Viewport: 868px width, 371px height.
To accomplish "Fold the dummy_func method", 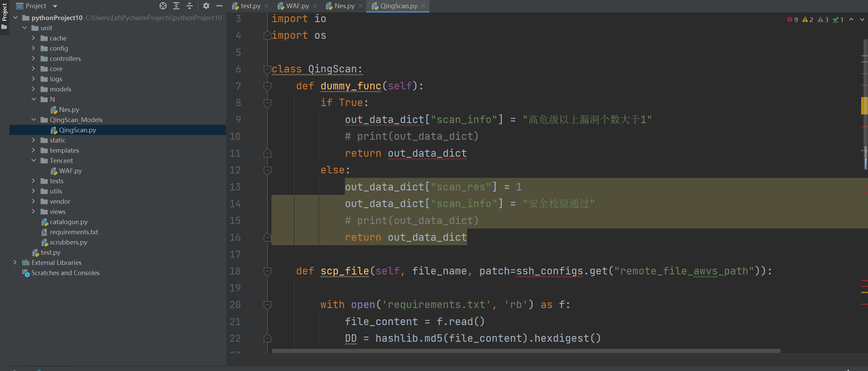I will [x=267, y=86].
